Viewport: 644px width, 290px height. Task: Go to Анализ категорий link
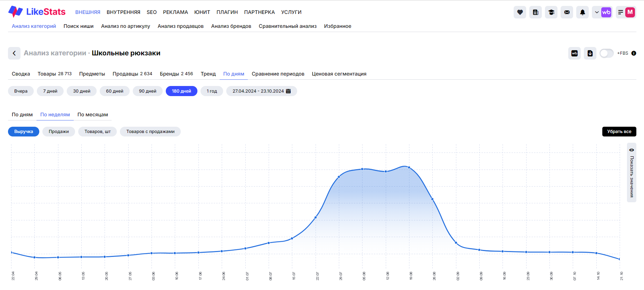(34, 26)
